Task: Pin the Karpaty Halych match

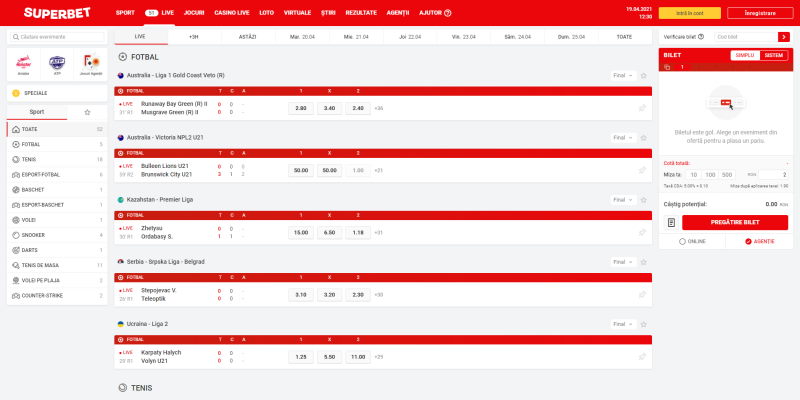Action: [642, 357]
